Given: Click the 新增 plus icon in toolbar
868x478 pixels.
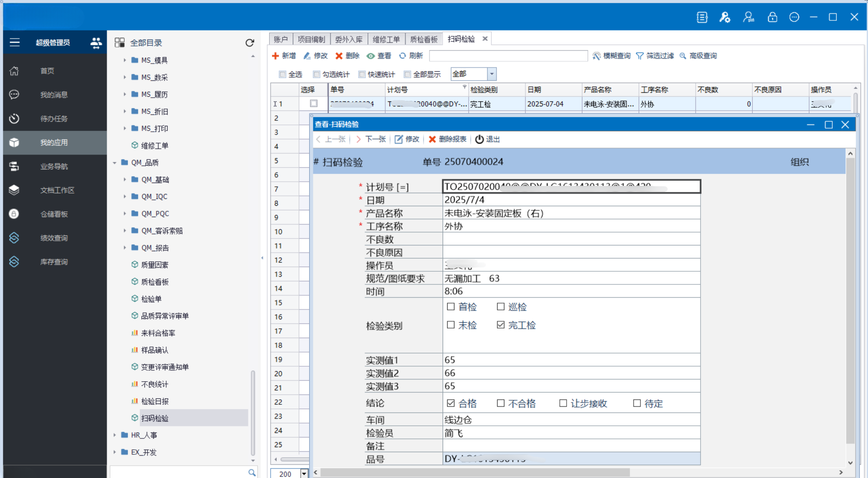Looking at the screenshot, I should (x=276, y=56).
